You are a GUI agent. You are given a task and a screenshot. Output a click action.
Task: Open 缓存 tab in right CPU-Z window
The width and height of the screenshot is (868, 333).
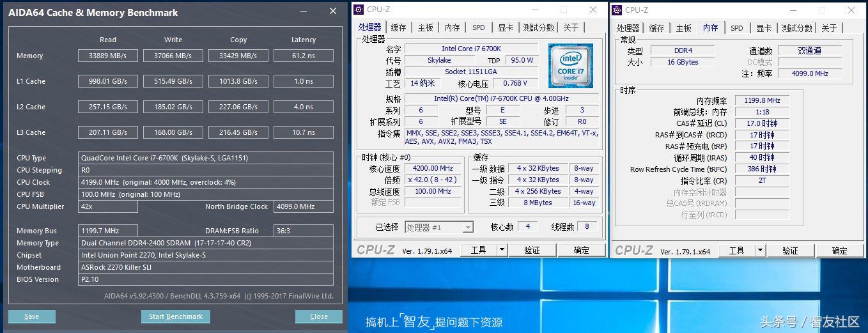[x=656, y=28]
